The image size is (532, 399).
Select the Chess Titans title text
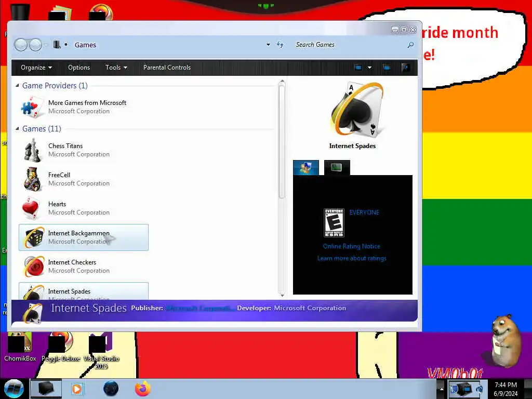pyautogui.click(x=65, y=146)
